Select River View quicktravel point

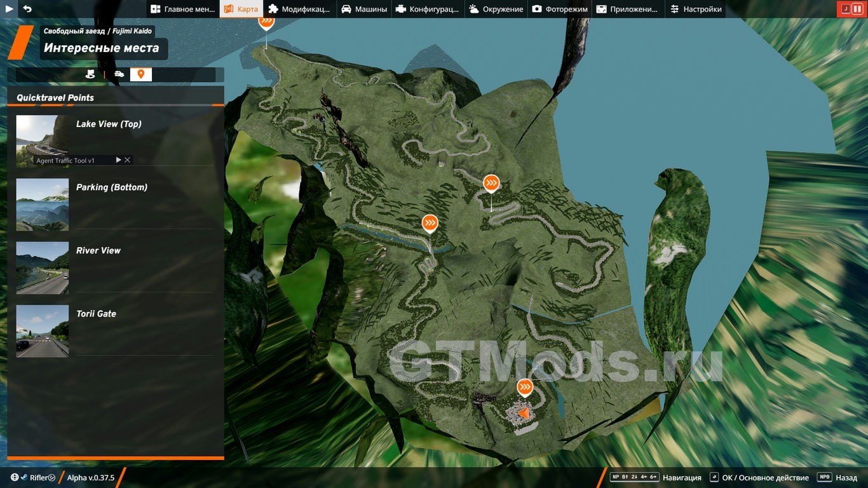[115, 267]
